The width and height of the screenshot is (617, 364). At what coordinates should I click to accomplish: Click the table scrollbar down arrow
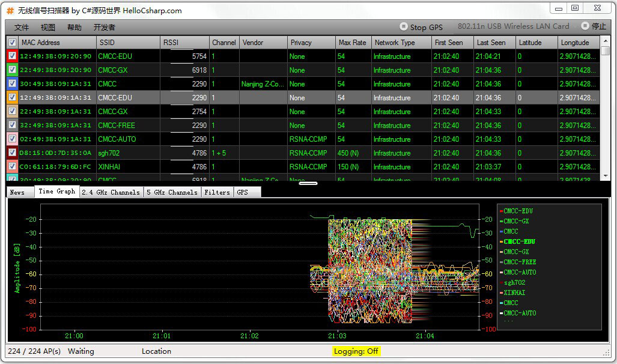click(x=606, y=176)
